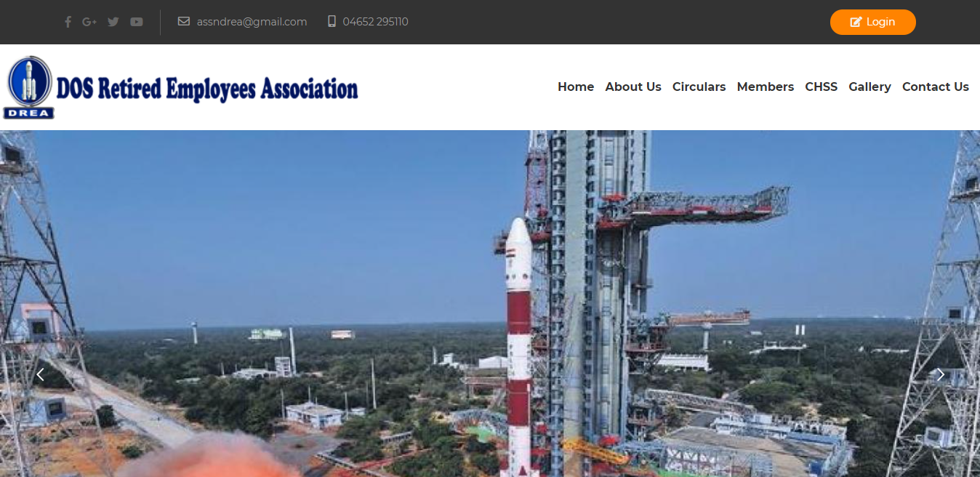Open the Facebook social icon
This screenshot has width=980, height=477.
[68, 22]
